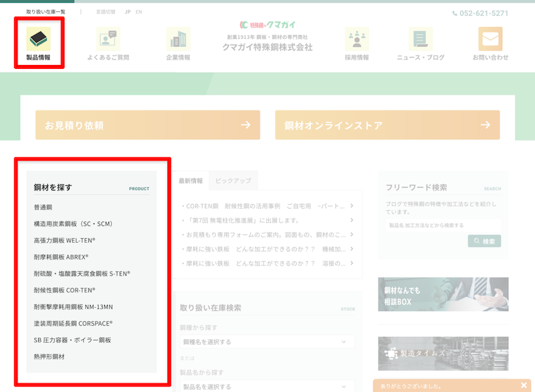Screen dimensions: 535x392
Task: Open the 製造タイムズ banner
Action: 443,353
